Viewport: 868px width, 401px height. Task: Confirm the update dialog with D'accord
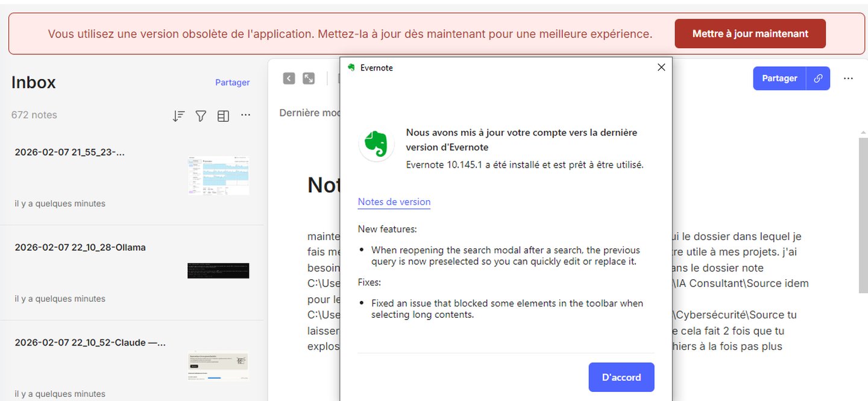[x=621, y=377]
